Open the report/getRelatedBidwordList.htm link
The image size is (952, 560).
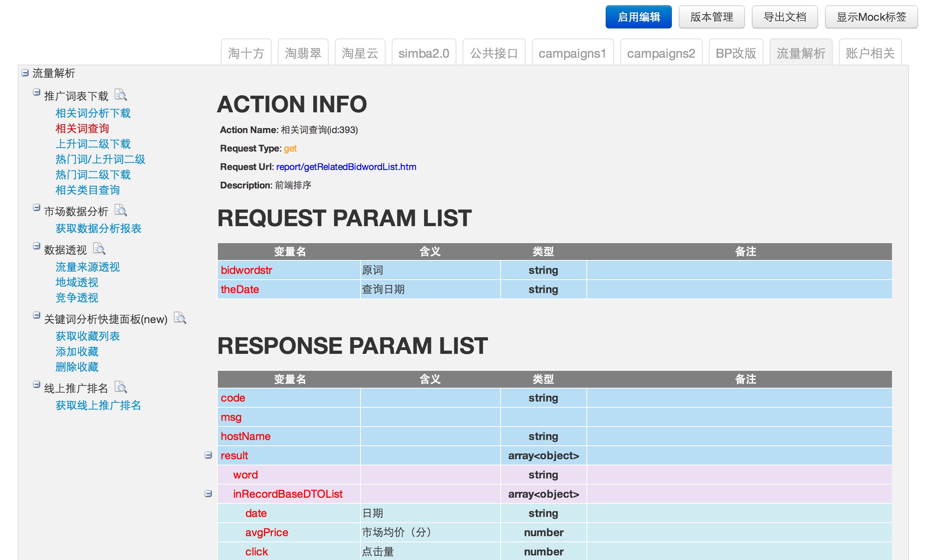click(346, 167)
